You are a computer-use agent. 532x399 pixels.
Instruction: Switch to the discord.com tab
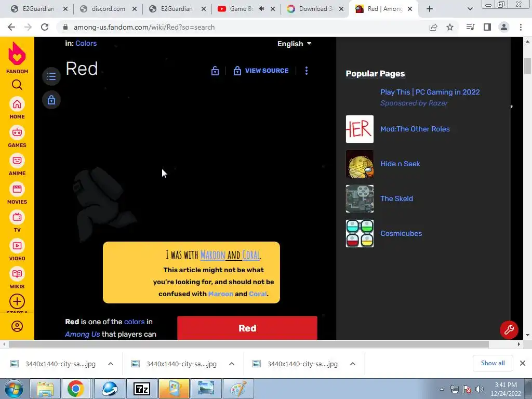[x=108, y=9]
